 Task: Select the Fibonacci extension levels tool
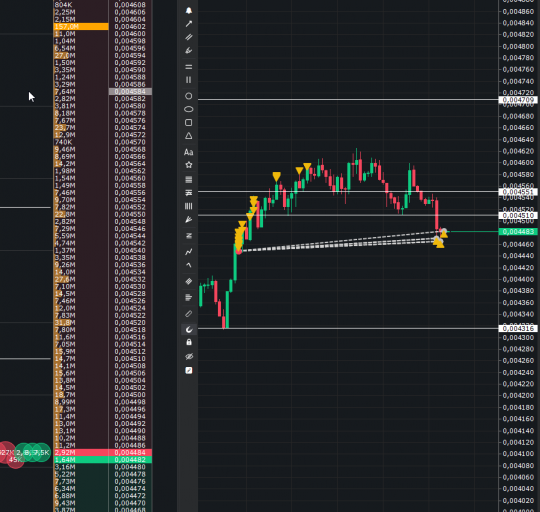(x=189, y=193)
